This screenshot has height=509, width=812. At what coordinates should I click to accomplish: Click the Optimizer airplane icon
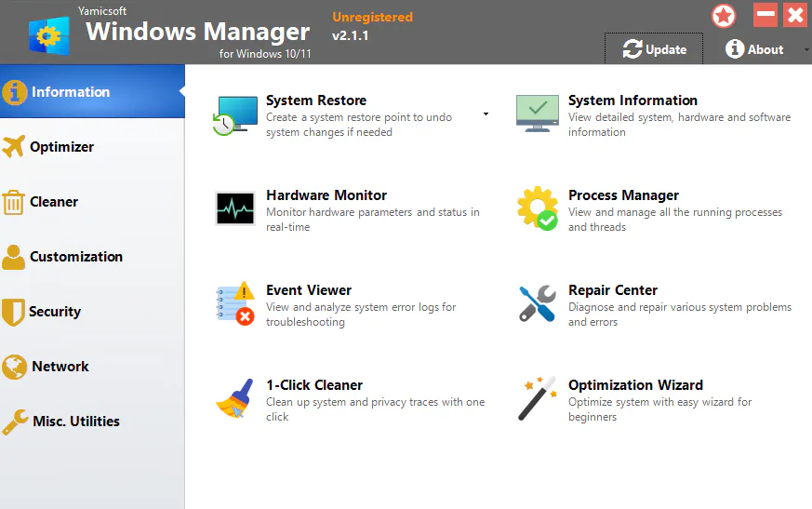point(13,147)
